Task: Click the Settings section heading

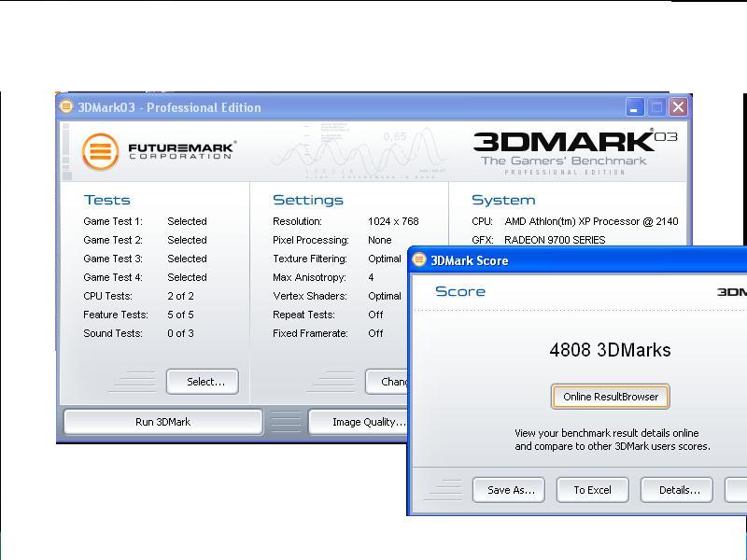Action: [308, 200]
